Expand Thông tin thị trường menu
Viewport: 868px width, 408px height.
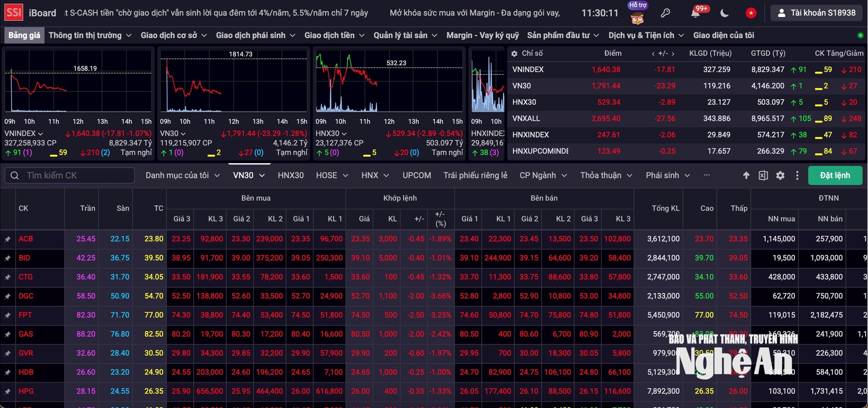click(90, 35)
